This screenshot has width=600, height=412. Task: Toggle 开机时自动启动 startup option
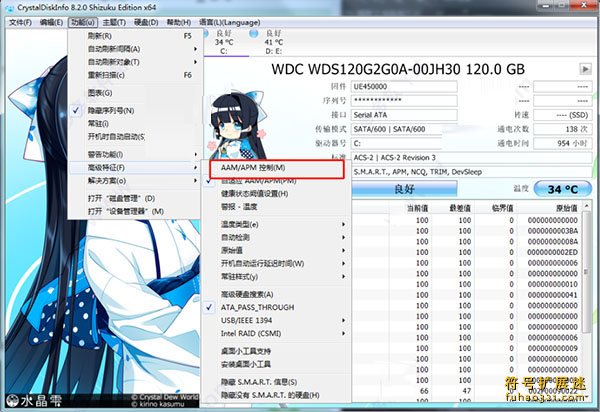click(135, 137)
